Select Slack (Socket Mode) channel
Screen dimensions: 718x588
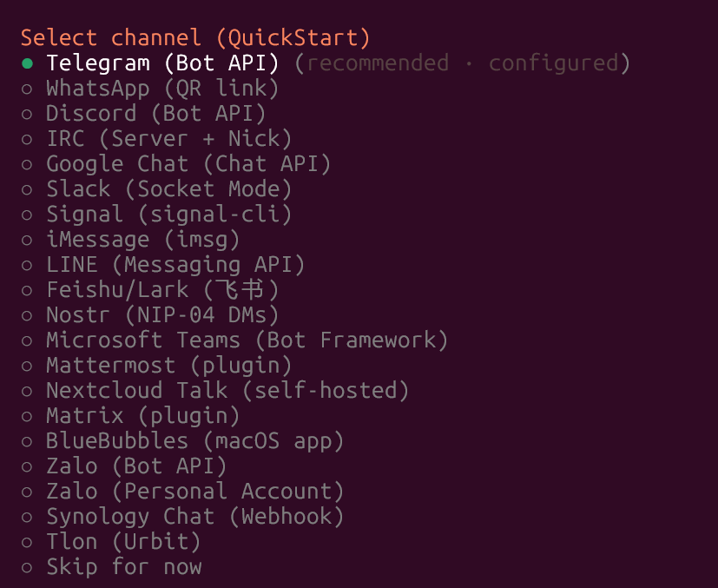[168, 189]
